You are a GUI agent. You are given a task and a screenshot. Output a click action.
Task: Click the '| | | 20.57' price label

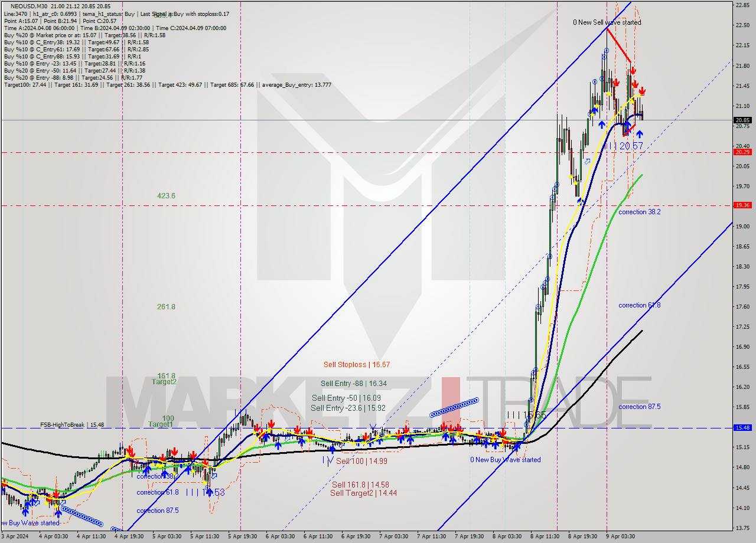[623, 146]
